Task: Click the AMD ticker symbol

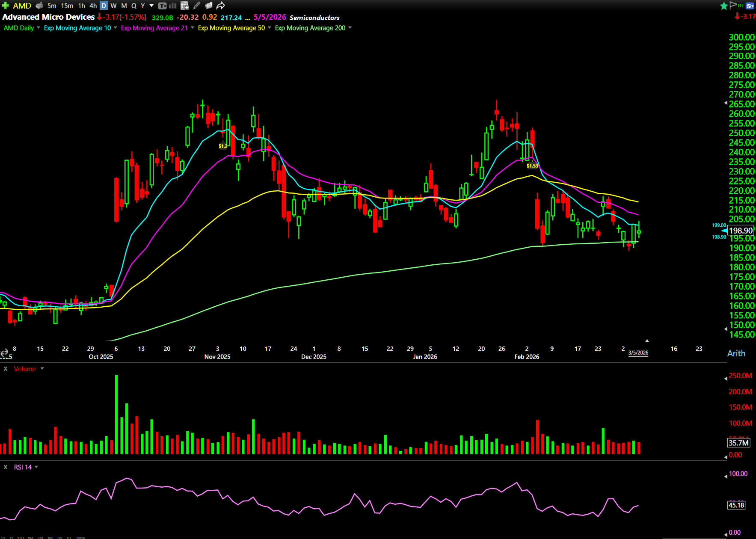Action: [22, 6]
